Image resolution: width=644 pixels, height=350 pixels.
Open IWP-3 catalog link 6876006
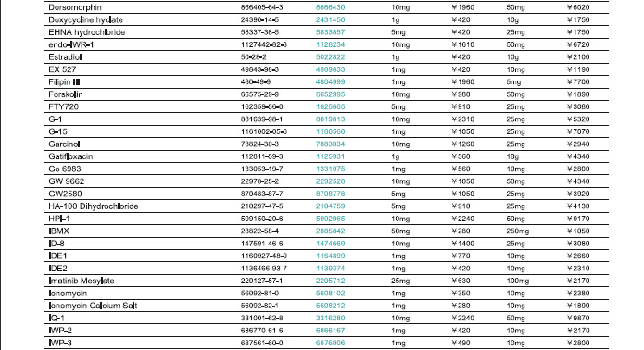[330, 343]
